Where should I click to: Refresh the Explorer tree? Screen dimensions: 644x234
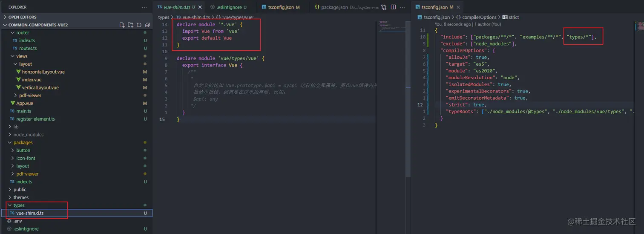139,25
